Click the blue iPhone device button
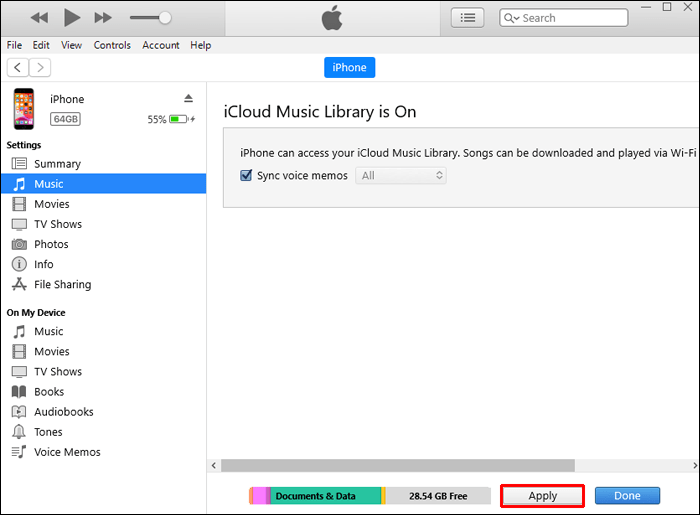700x515 pixels. pos(350,67)
